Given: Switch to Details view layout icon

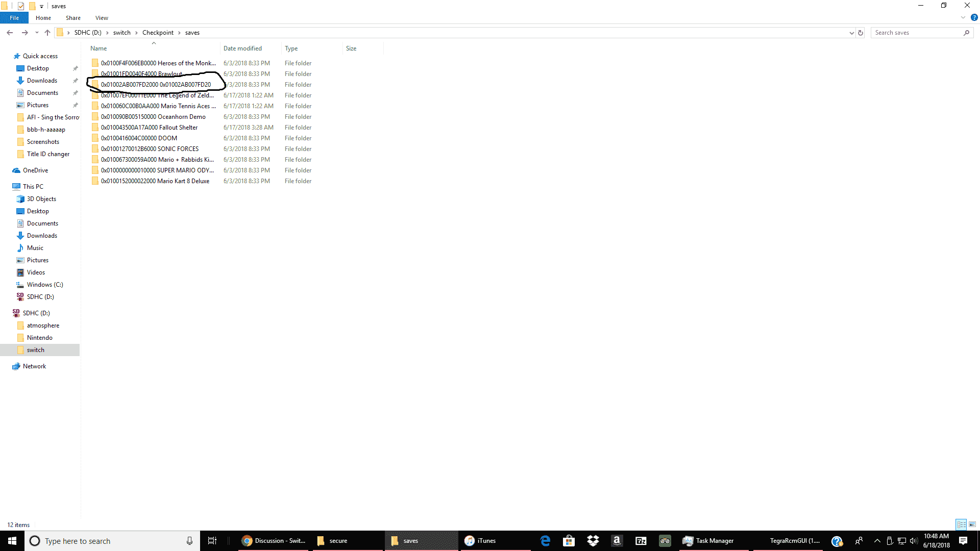Looking at the screenshot, I should click(961, 524).
